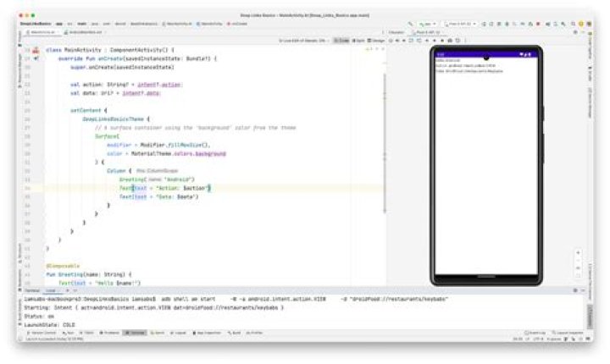
Task: Toggle the Terminal tool window button
Action: click(135, 333)
